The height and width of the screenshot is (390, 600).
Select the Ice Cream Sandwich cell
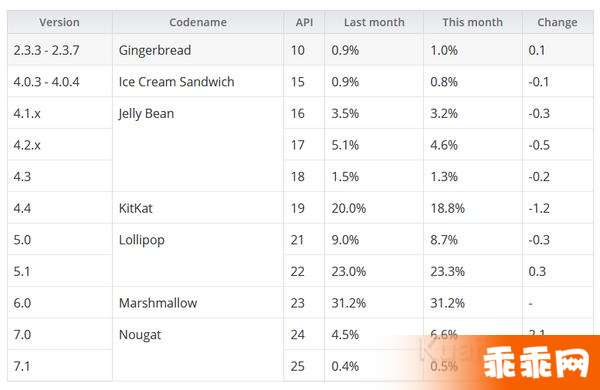pyautogui.click(x=198, y=82)
